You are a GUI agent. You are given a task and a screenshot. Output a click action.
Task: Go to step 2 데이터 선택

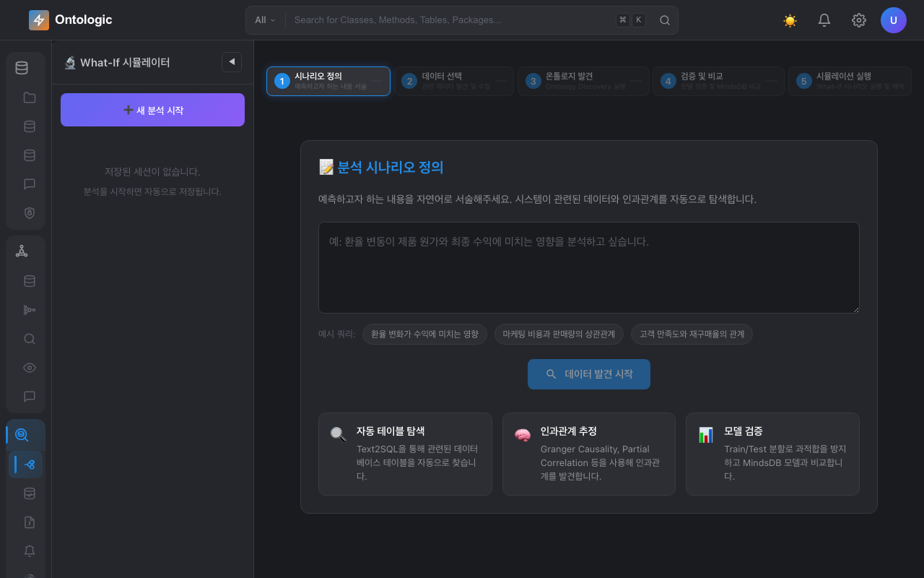[453, 81]
